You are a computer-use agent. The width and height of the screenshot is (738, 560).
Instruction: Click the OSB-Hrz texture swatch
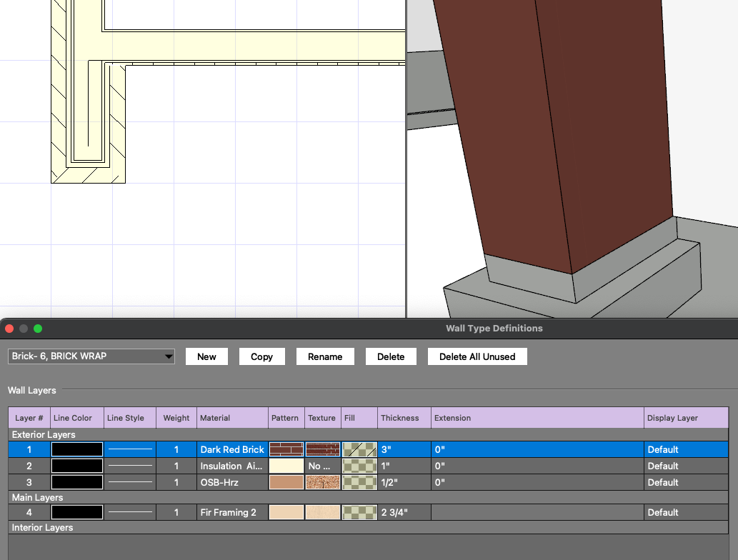click(x=322, y=482)
